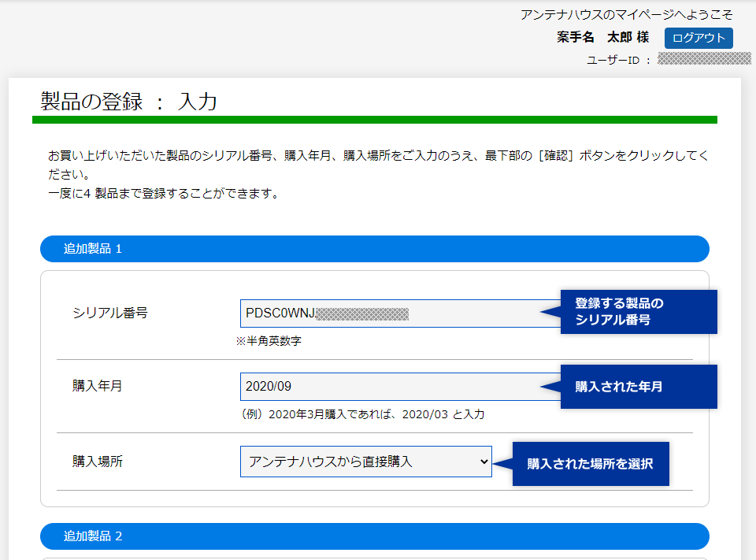Click the instruction paragraph about 4 製品 limit
The height and width of the screenshot is (560, 756).
[x=163, y=193]
